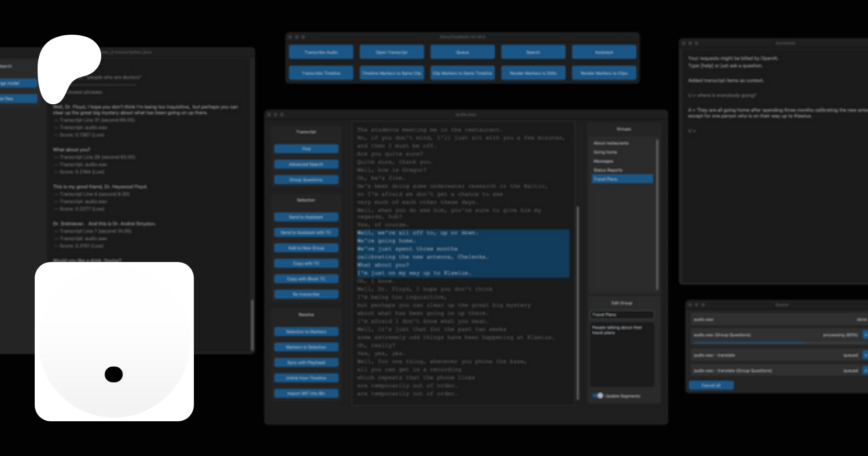The width and height of the screenshot is (868, 456).
Task: Click Render Markers to Stills
Action: (x=533, y=73)
